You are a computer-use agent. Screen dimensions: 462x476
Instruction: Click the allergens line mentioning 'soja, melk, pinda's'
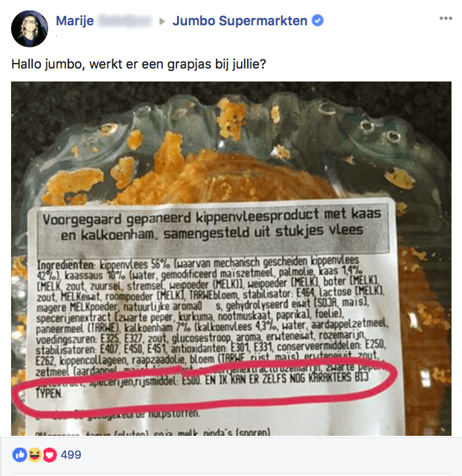pos(152,432)
